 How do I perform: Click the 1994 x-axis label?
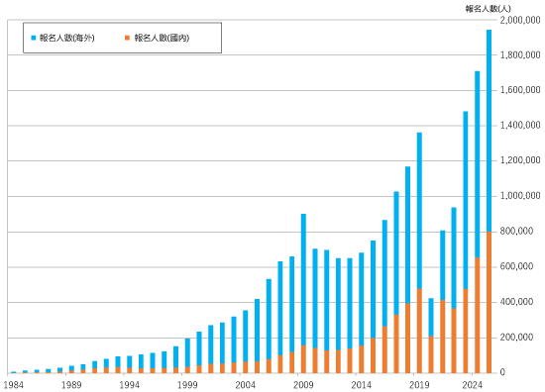pyautogui.click(x=129, y=385)
